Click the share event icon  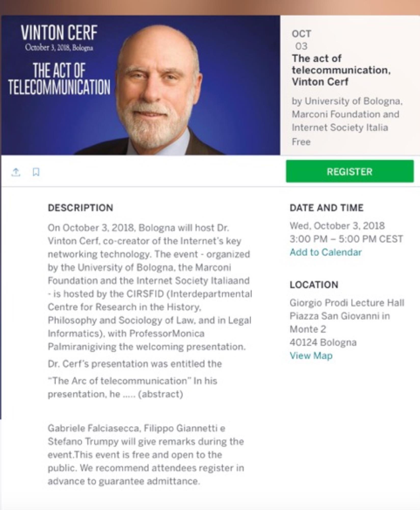(x=16, y=172)
